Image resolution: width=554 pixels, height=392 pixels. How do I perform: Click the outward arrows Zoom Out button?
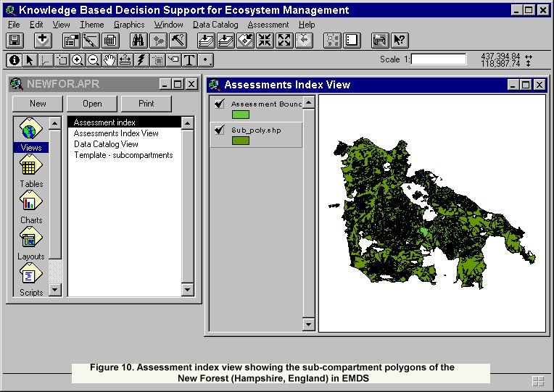coord(284,41)
